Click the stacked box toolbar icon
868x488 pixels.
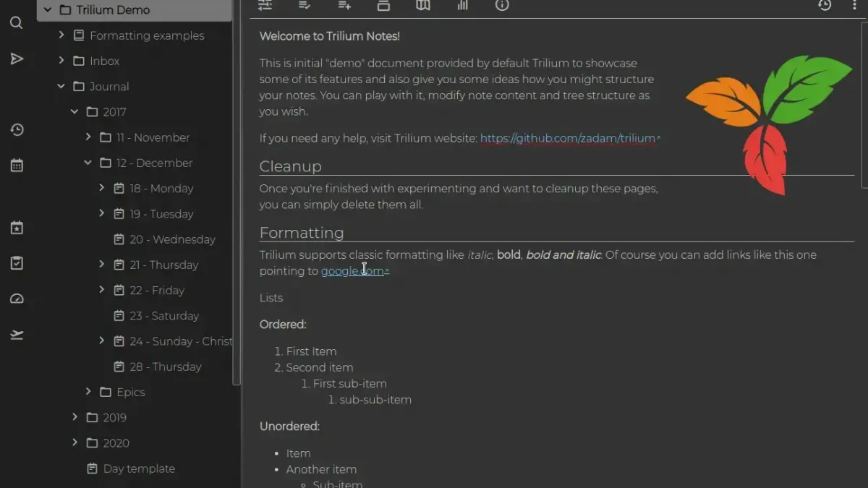[x=383, y=5]
